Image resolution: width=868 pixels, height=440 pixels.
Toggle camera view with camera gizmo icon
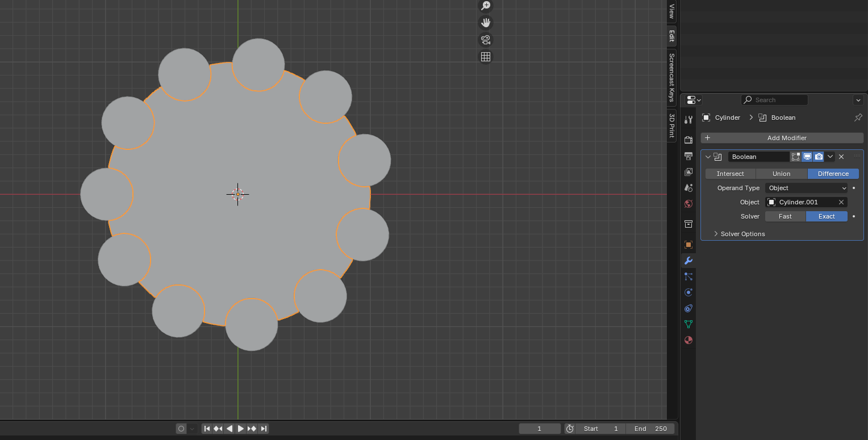tap(486, 40)
